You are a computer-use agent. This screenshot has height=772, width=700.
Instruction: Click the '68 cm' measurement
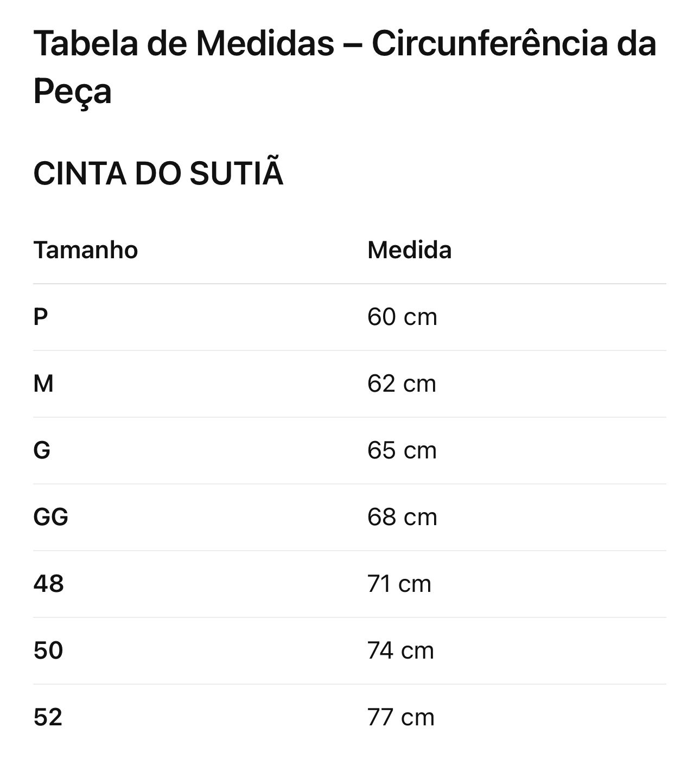402,517
